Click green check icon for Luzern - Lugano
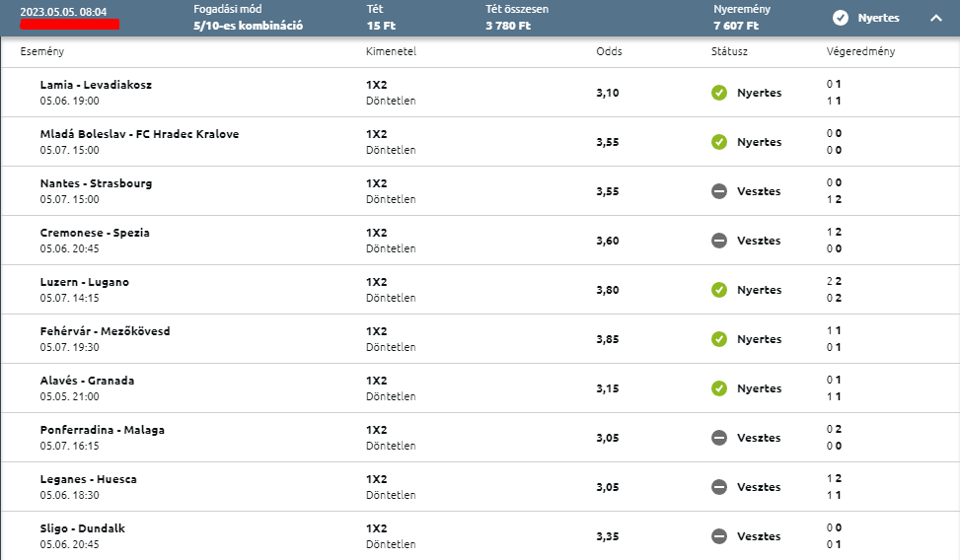The height and width of the screenshot is (560, 960). 719,290
